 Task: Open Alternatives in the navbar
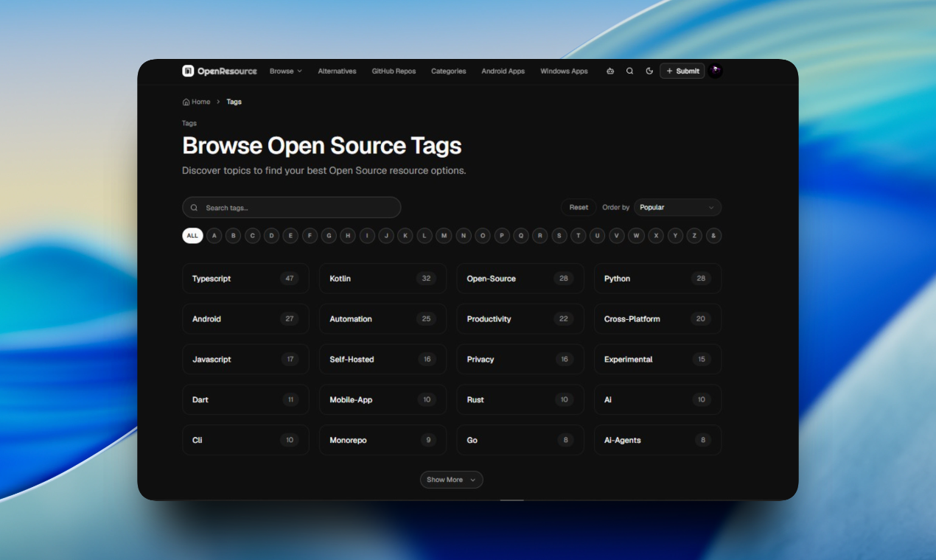click(x=337, y=71)
